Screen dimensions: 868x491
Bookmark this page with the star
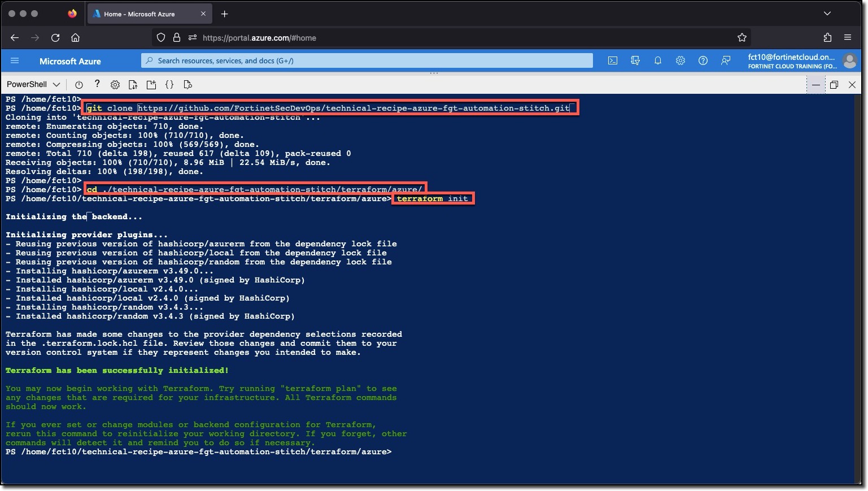742,38
